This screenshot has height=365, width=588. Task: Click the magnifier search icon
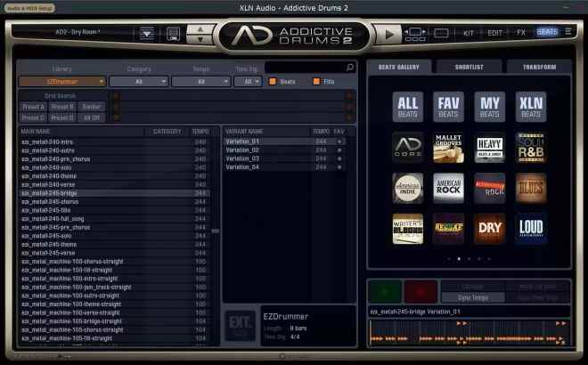(349, 68)
